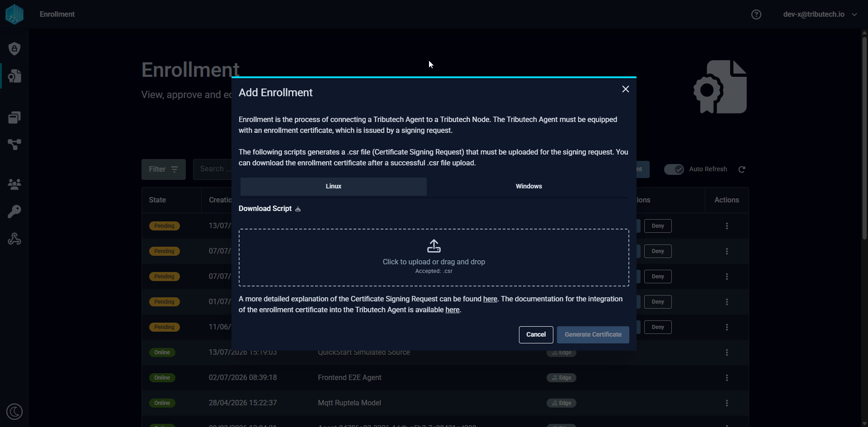This screenshot has height=427, width=868.
Task: Deny the first Pending enrollment dated 13/07
Action: (x=658, y=226)
